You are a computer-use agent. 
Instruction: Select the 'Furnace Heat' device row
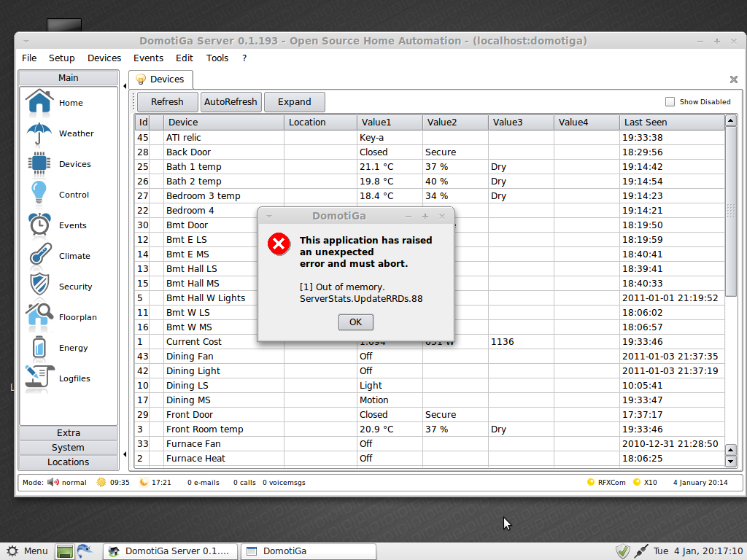tap(429, 459)
